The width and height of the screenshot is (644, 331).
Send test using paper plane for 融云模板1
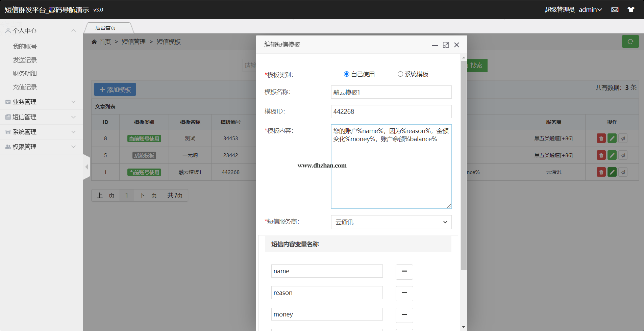[x=623, y=172]
